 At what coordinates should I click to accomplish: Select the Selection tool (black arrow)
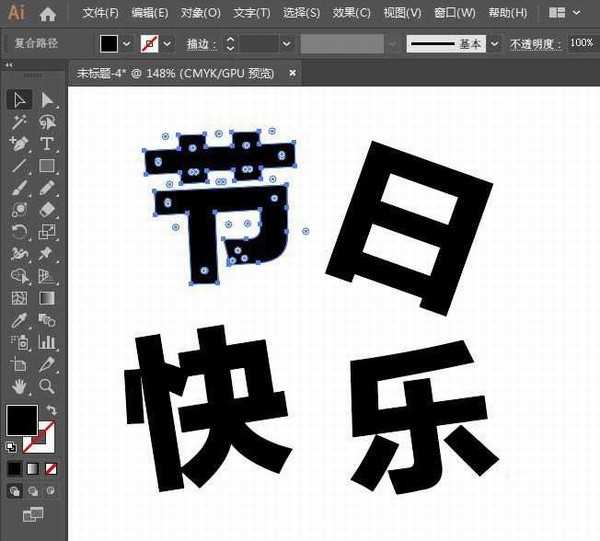click(19, 99)
